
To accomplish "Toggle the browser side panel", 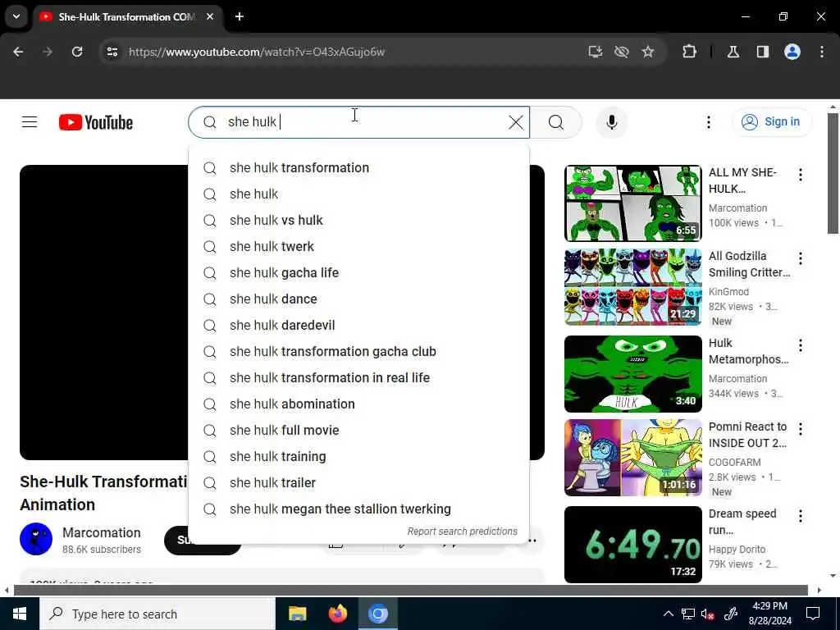I will tap(763, 52).
